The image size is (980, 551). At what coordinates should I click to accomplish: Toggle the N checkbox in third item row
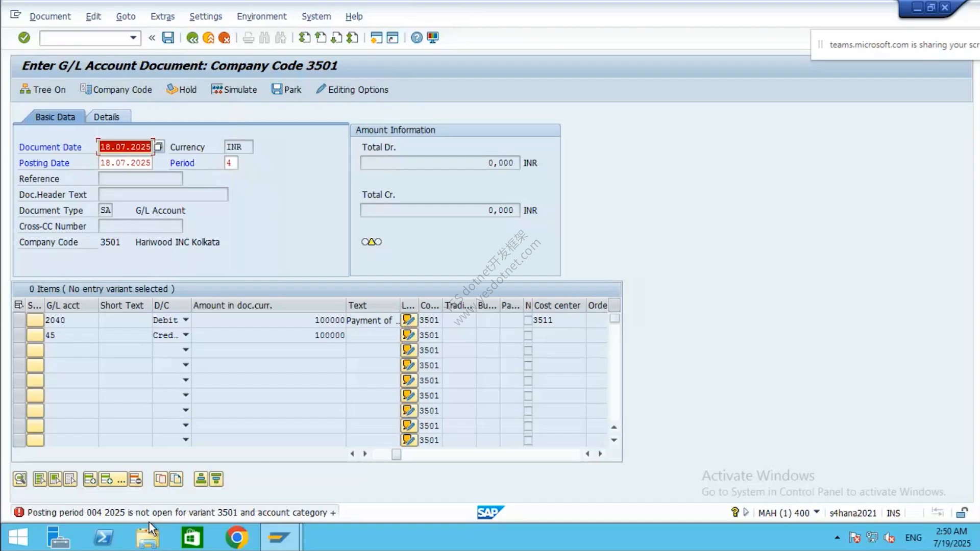(x=528, y=350)
